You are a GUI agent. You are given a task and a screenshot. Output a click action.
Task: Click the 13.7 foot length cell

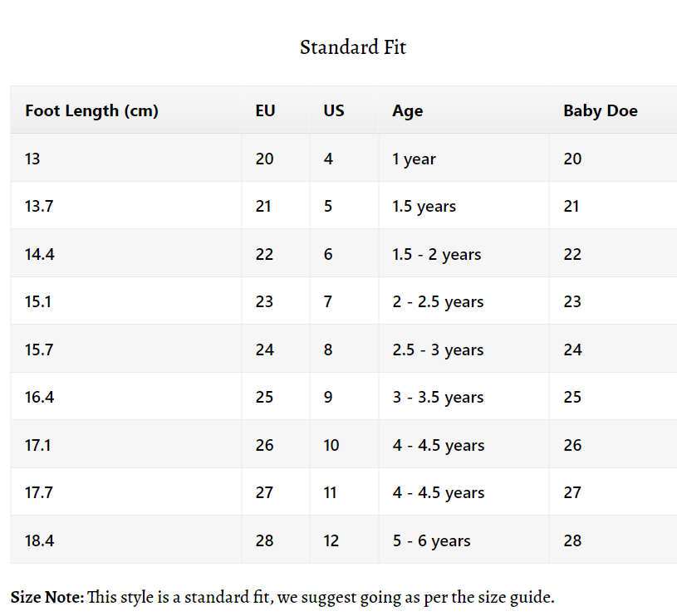(x=39, y=206)
